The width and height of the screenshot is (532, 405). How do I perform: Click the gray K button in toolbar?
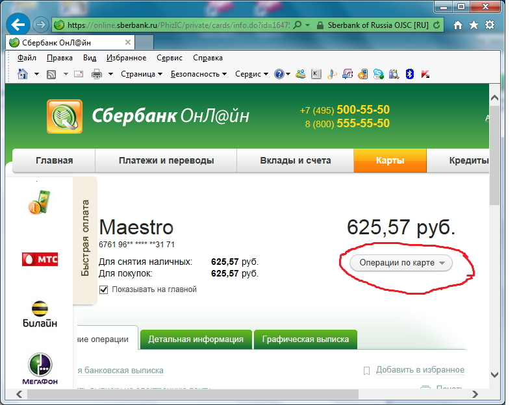[x=316, y=74]
